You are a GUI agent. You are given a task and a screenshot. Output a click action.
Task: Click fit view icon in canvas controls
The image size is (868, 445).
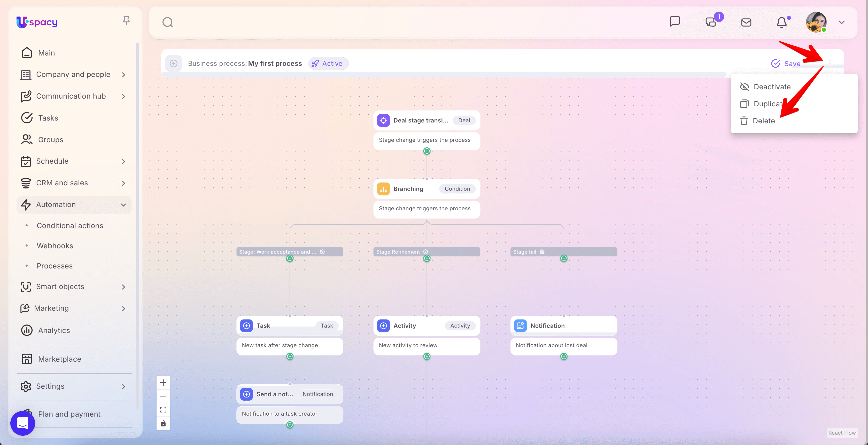tap(163, 410)
